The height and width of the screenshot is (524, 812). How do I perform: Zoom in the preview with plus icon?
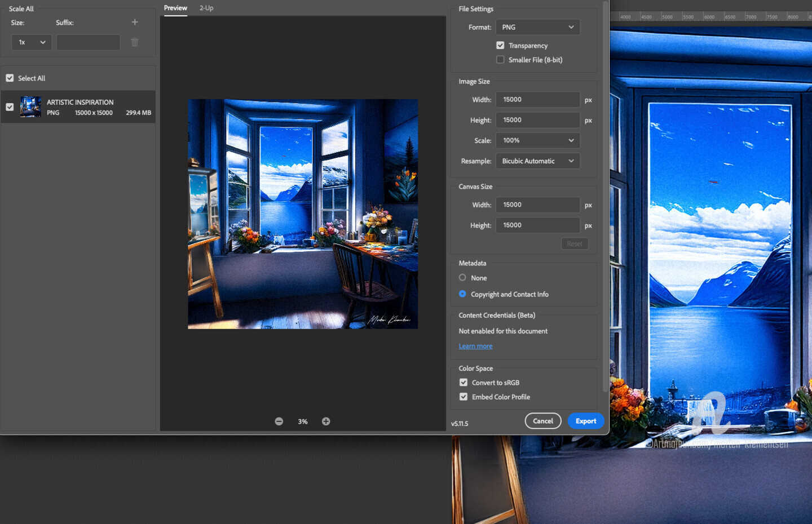(326, 421)
